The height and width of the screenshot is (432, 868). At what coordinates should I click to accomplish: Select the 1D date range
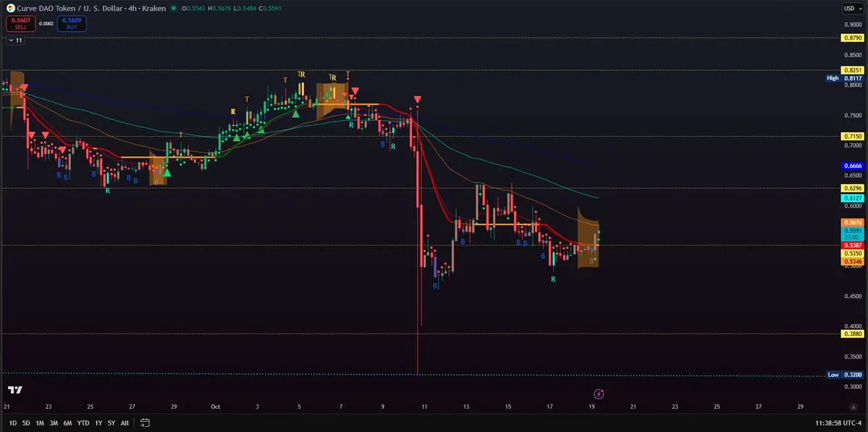coord(13,423)
